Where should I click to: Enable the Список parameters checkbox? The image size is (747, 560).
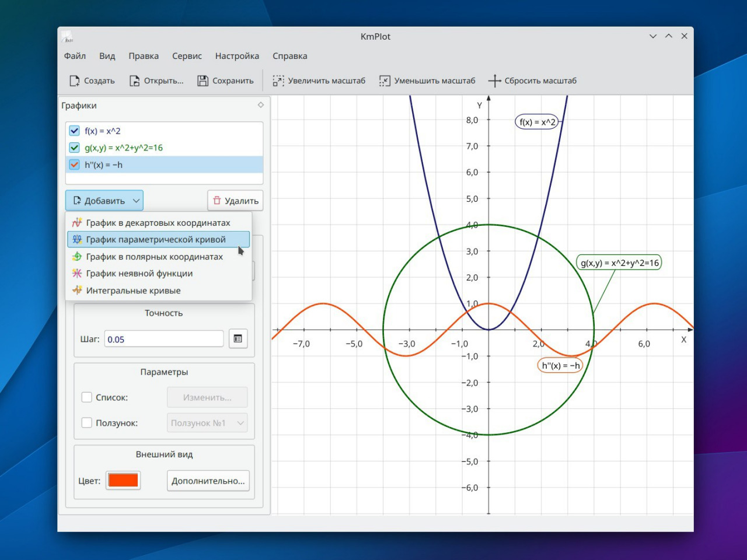tap(87, 397)
